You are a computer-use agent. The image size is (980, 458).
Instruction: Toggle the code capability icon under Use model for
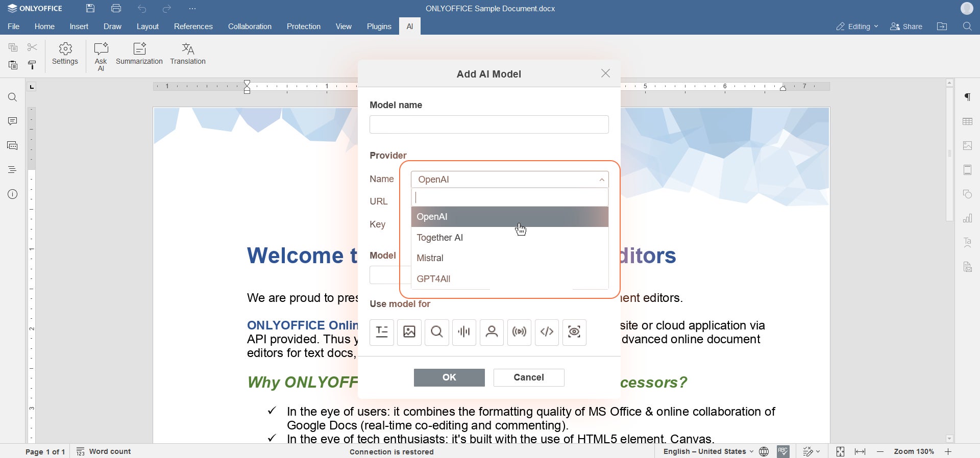(x=547, y=333)
